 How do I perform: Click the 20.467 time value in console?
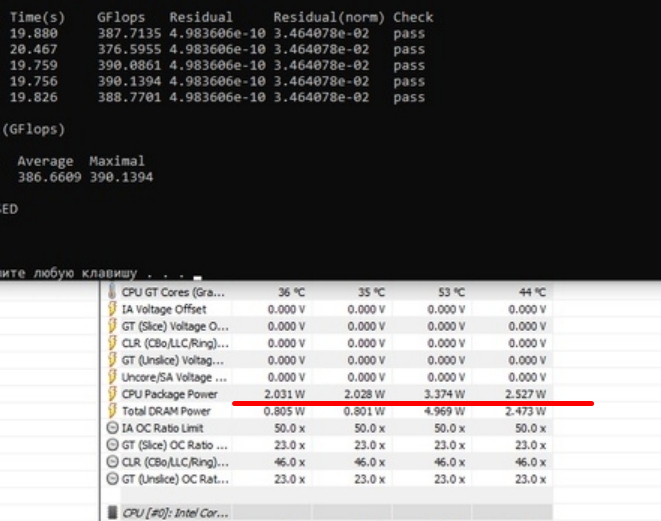[34, 49]
